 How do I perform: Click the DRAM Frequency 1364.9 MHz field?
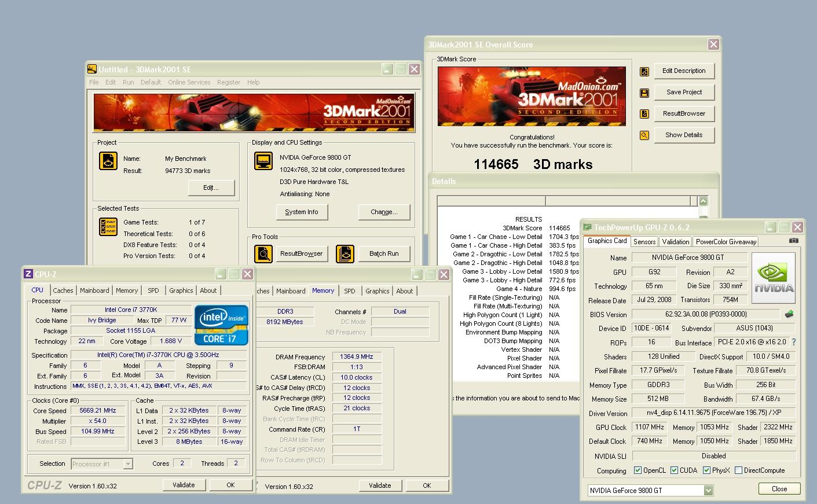(x=357, y=356)
